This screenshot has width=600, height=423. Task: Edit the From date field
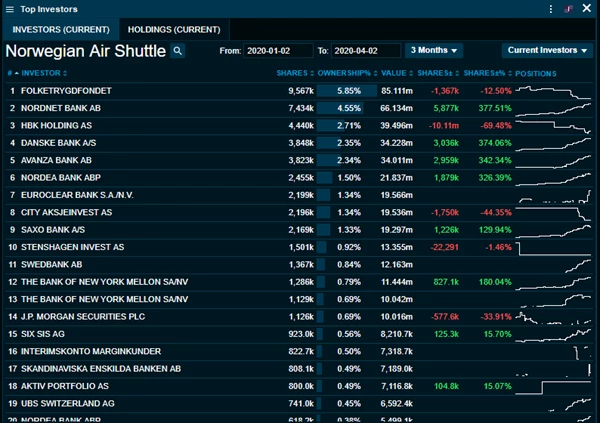pyautogui.click(x=278, y=51)
